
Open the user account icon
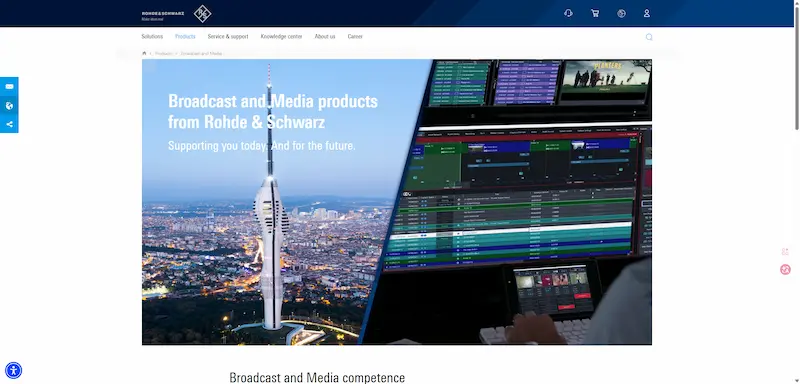tap(646, 13)
